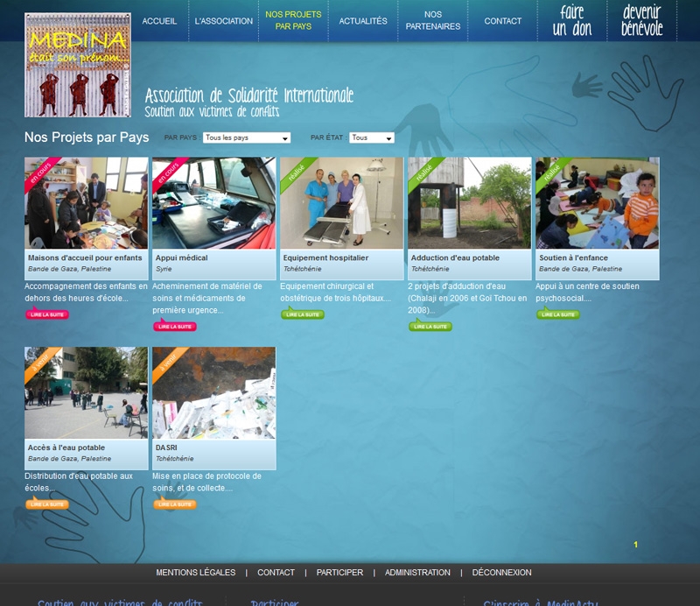Click the Medina association logo
Viewport: 700px width, 606px height.
click(x=78, y=66)
